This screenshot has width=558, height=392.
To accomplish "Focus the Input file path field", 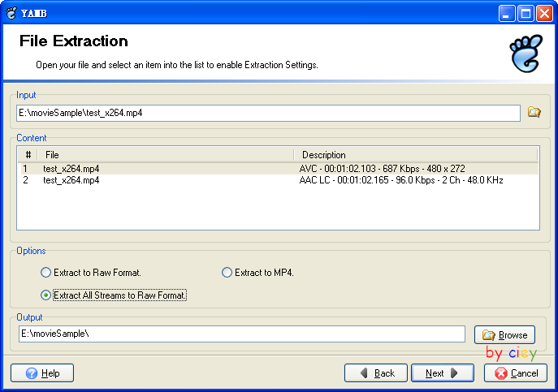I will tap(266, 113).
